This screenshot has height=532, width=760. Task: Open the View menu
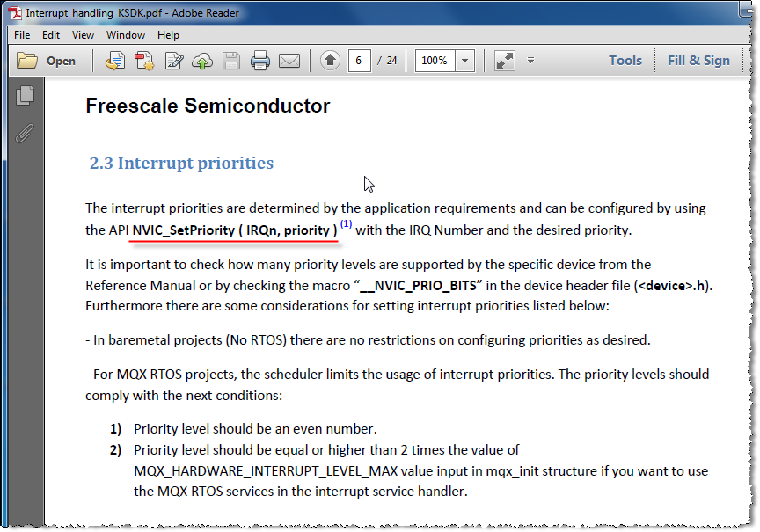(x=83, y=35)
